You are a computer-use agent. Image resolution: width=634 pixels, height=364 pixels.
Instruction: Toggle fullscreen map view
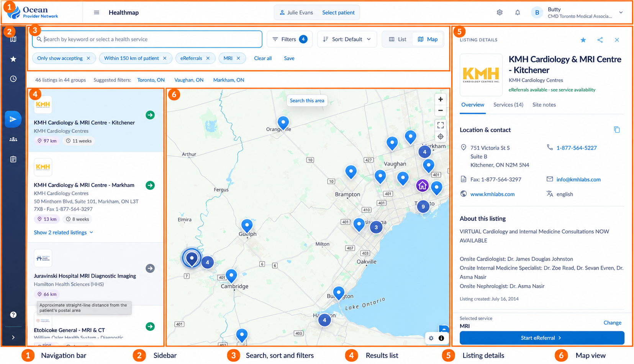[441, 125]
